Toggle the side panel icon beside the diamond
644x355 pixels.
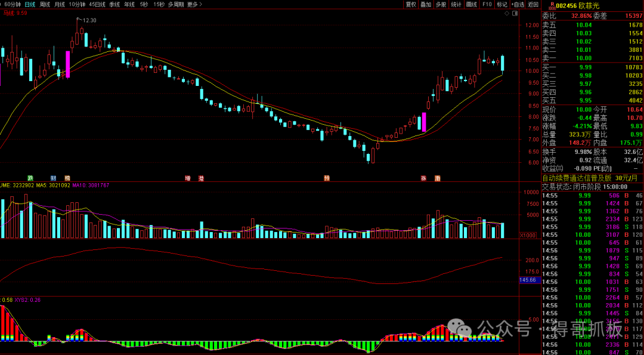pyautogui.click(x=515, y=14)
